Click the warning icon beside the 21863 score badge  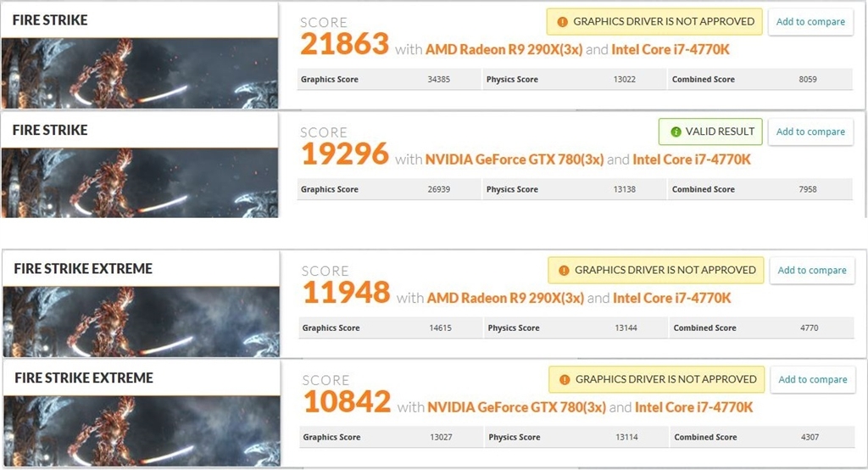[562, 21]
